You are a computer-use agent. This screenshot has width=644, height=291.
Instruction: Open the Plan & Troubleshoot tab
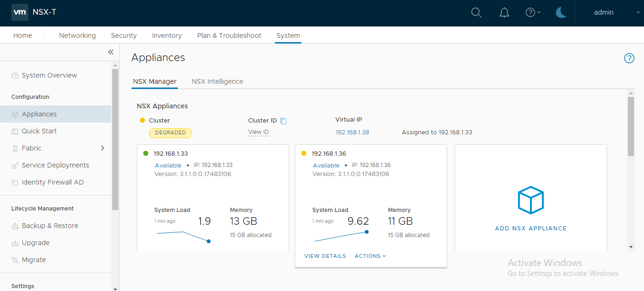tap(229, 35)
